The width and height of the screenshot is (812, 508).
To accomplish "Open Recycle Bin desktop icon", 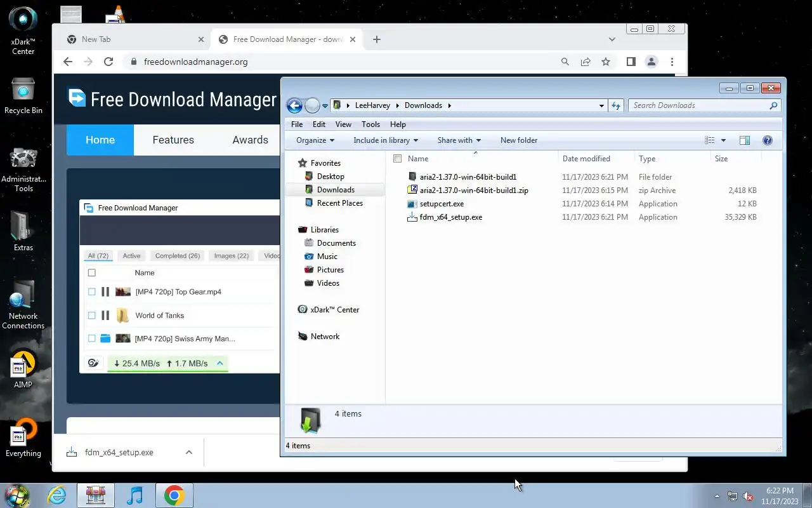I will tap(23, 96).
